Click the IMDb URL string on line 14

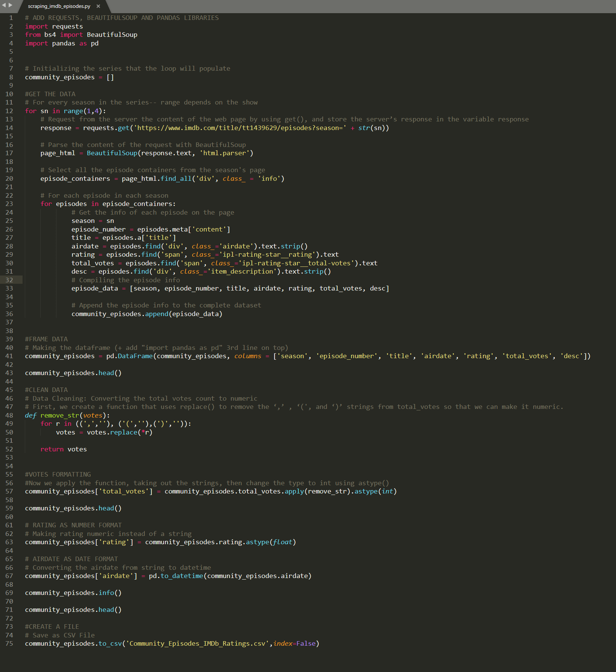point(240,128)
